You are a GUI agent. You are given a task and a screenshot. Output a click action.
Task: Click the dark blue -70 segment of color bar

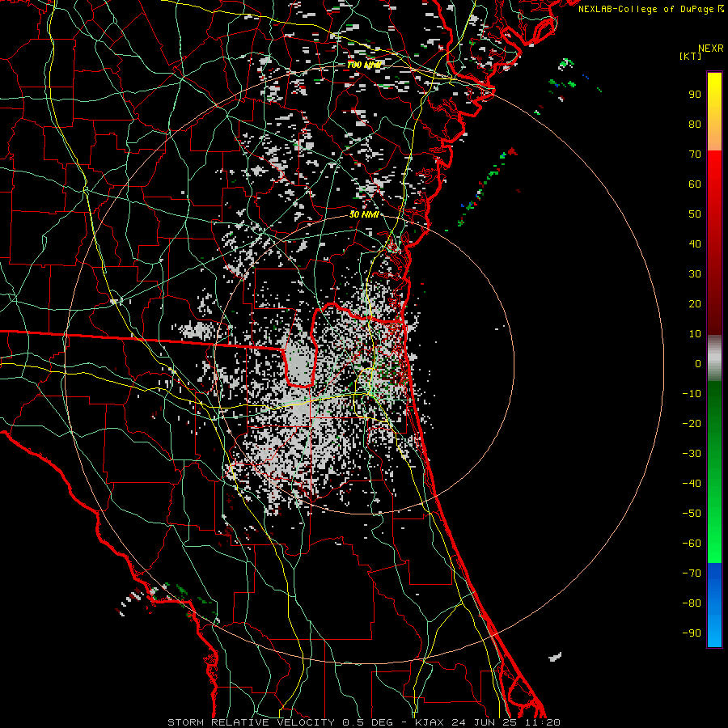point(714,572)
